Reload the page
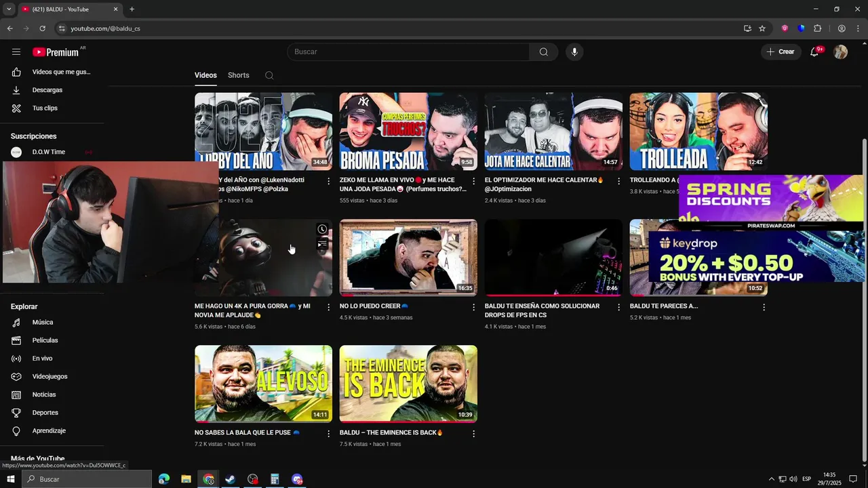 pyautogui.click(x=42, y=28)
